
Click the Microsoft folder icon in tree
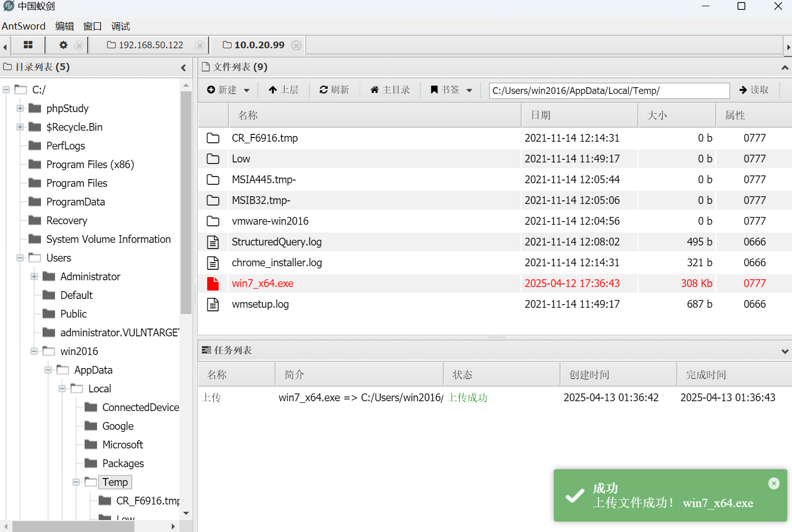91,444
